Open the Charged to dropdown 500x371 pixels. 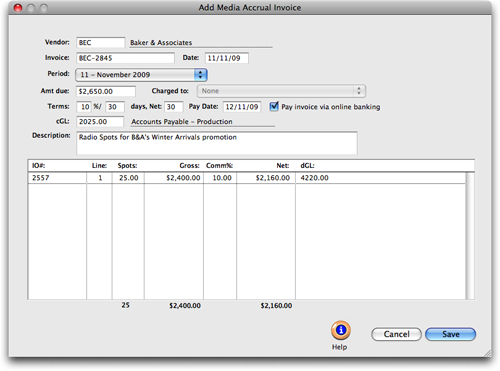[281, 91]
